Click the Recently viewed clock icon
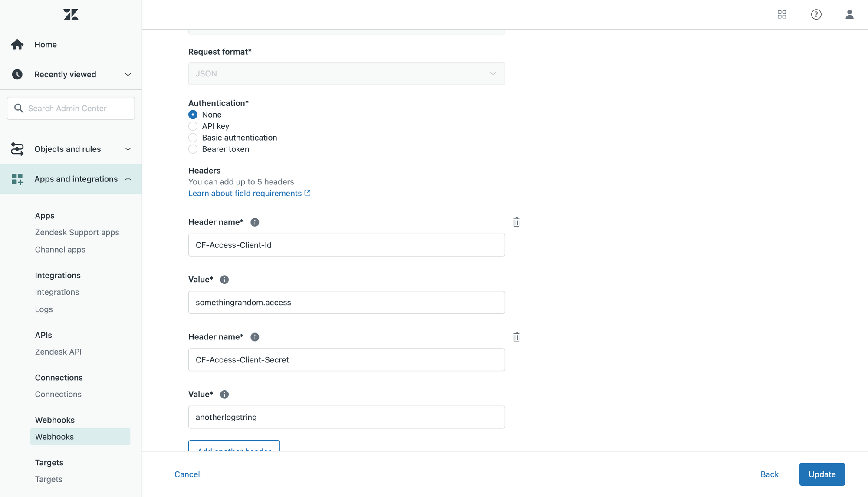This screenshot has width=868, height=497. (x=16, y=74)
